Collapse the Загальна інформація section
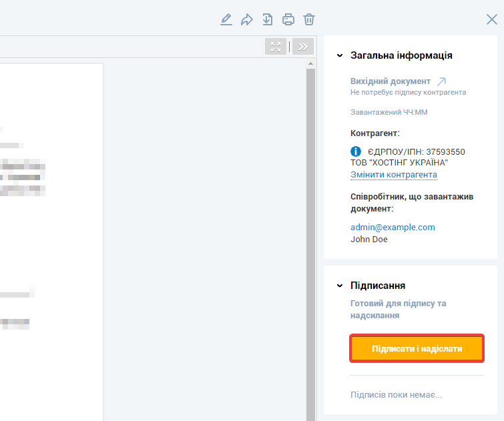504x421 pixels. point(340,56)
